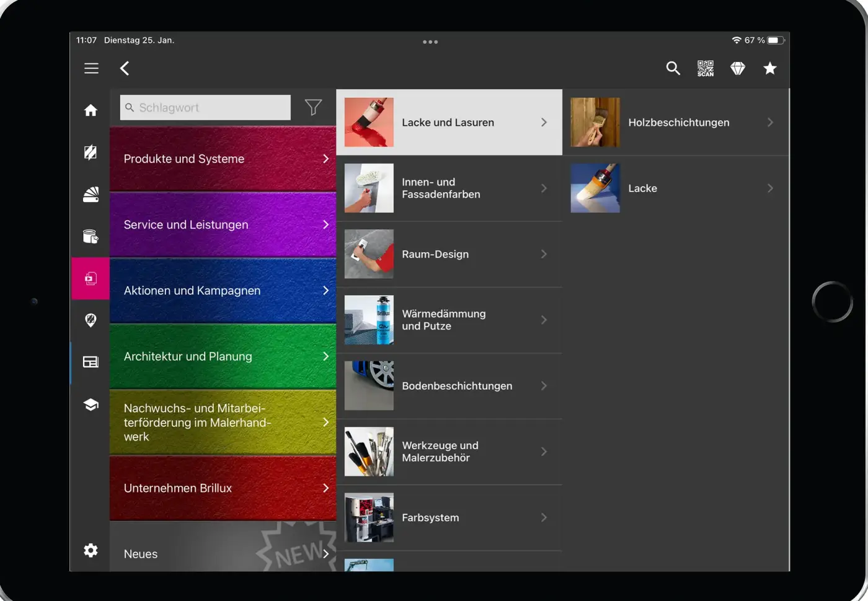Viewport: 868px width, 601px height.
Task: Expand chevron beside Lacke
Action: [770, 188]
